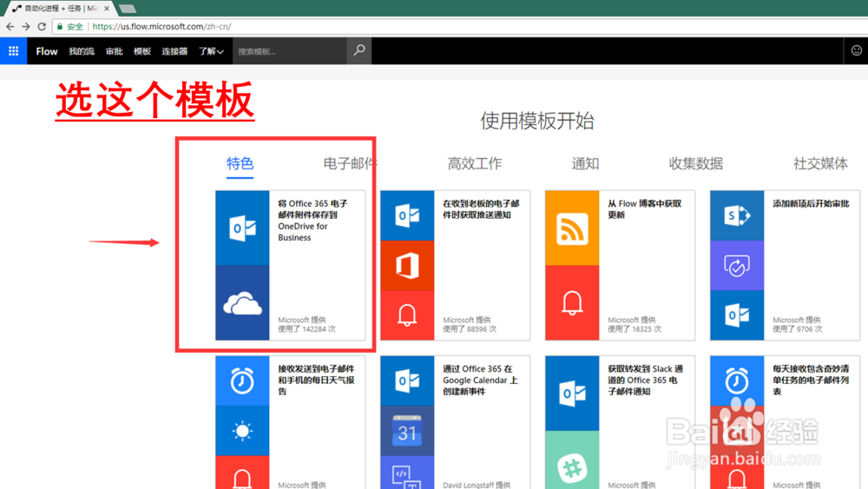Open the daily weather report template title
868x489 pixels.
316,380
